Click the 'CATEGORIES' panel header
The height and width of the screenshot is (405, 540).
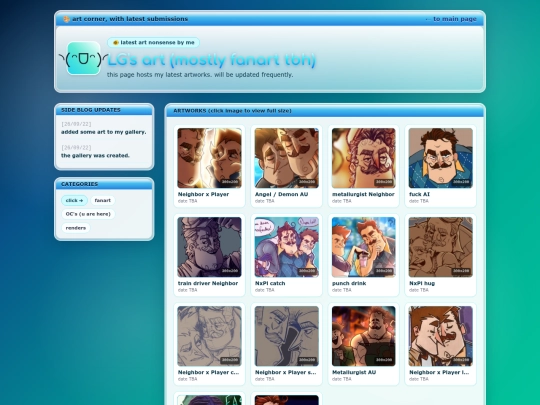tap(104, 184)
